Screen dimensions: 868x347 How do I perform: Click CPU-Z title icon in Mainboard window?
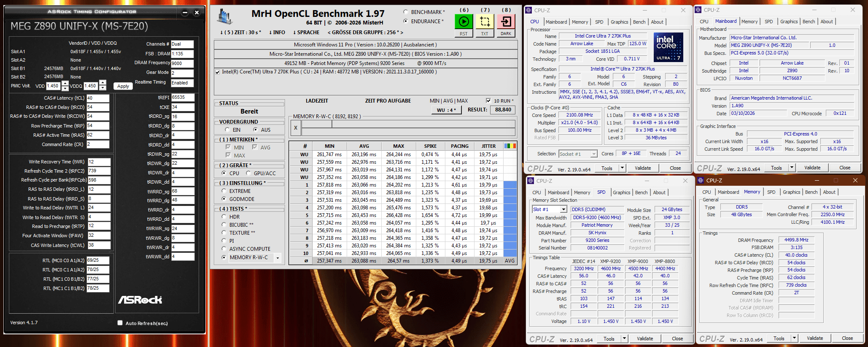click(x=698, y=10)
